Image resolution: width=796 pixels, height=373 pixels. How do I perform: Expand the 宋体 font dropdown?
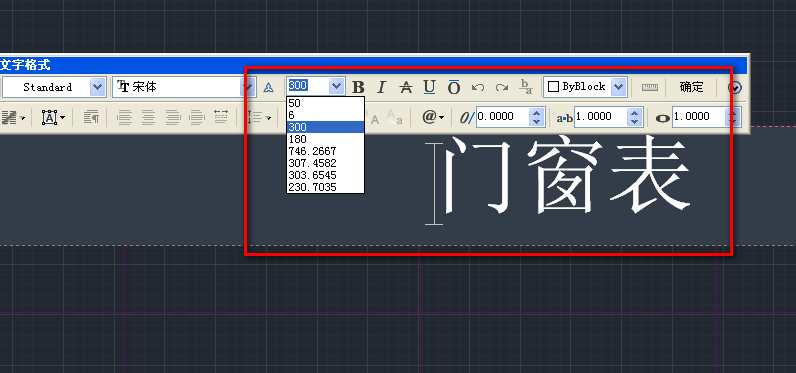pyautogui.click(x=247, y=87)
